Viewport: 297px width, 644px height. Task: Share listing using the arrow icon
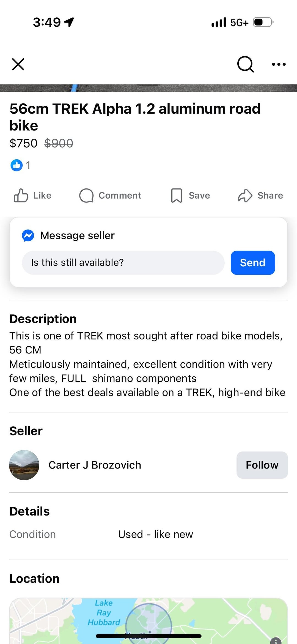(245, 195)
